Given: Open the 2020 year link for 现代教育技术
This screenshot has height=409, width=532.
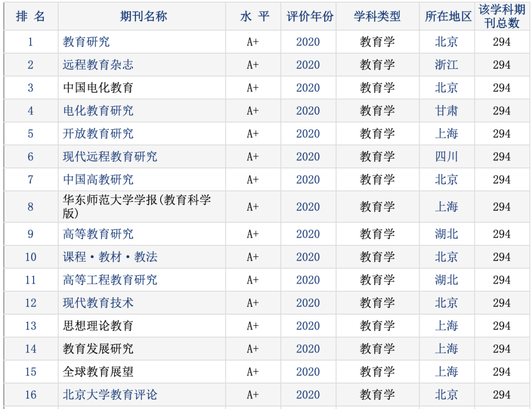Looking at the screenshot, I should click(308, 303).
